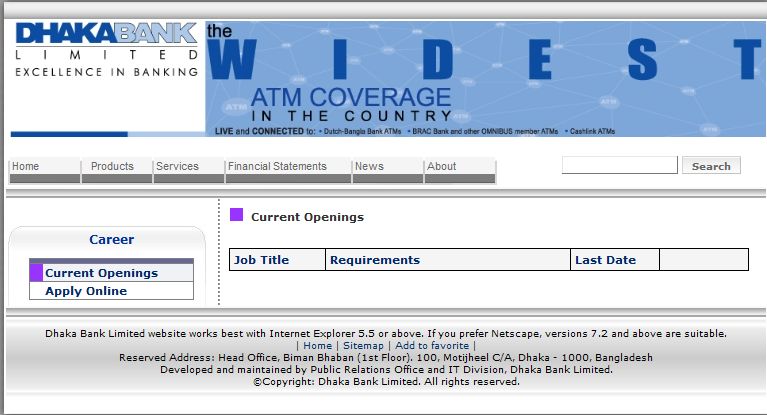Open the footer Sitemap link
The width and height of the screenshot is (767, 415).
[x=363, y=346]
